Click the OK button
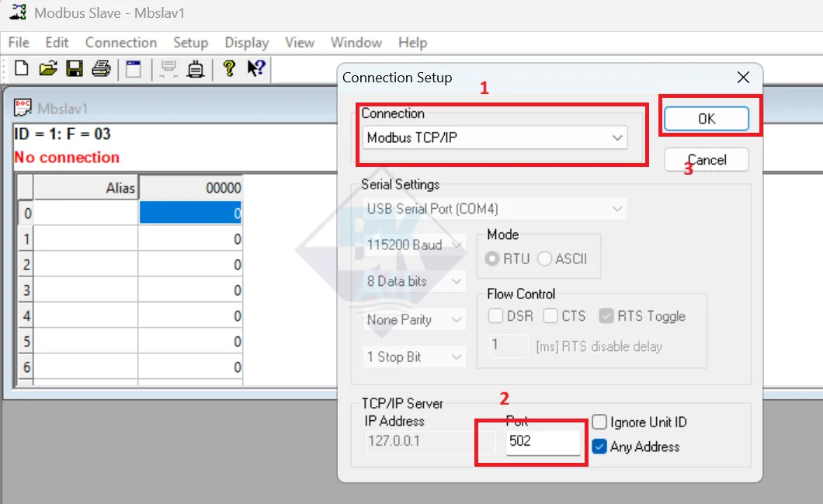The width and height of the screenshot is (823, 504). coord(707,119)
